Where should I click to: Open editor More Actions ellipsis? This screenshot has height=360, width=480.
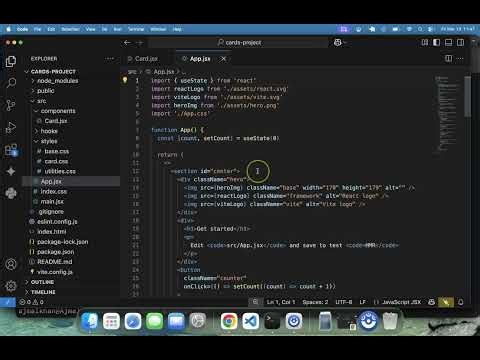460,59
